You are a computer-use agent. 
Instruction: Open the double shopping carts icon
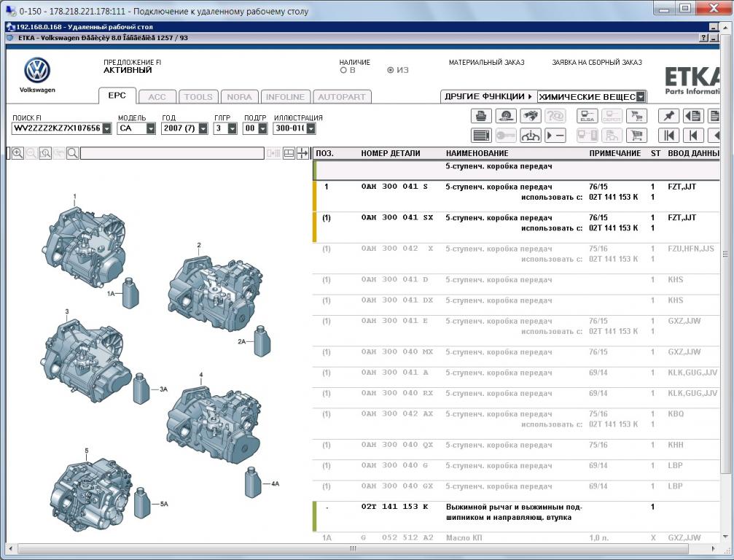[x=636, y=116]
